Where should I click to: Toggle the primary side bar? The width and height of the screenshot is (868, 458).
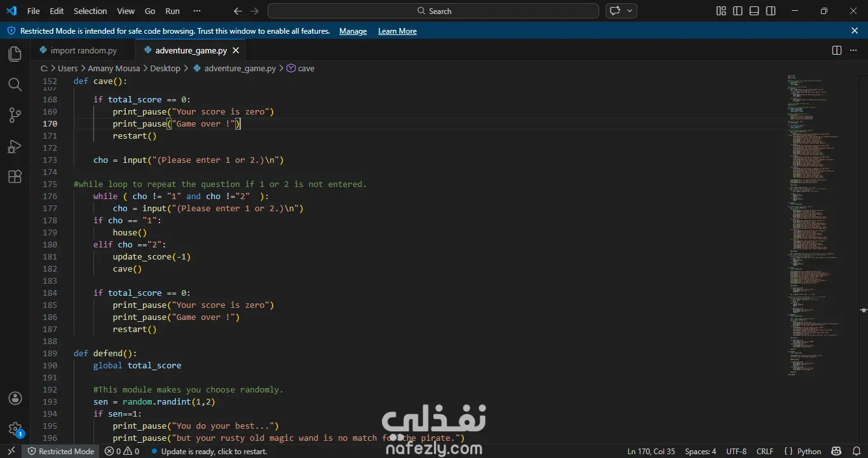(738, 11)
